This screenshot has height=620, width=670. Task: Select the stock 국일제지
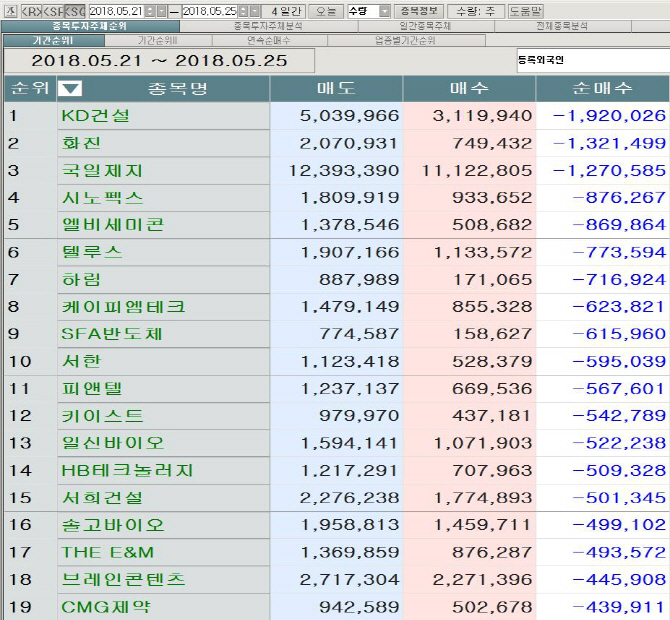(102, 170)
